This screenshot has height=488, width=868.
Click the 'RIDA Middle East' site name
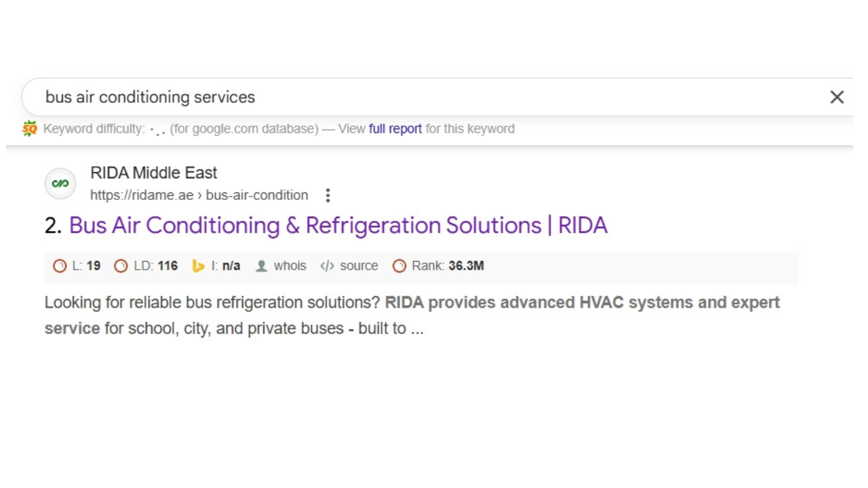click(154, 173)
